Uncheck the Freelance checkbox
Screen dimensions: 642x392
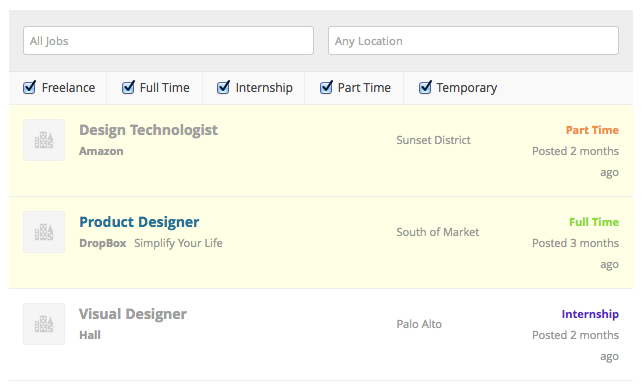coord(29,87)
